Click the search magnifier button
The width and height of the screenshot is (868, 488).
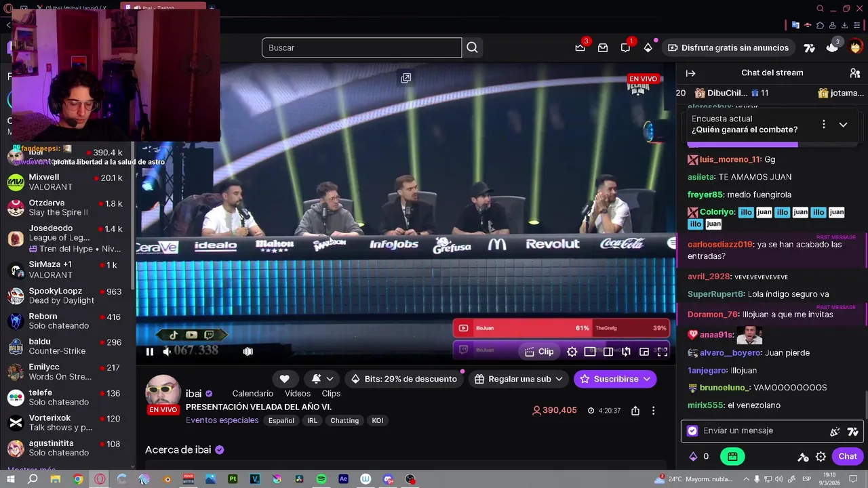click(x=472, y=47)
